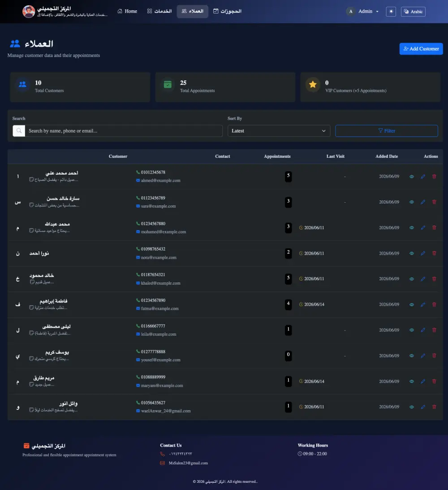Image resolution: width=448 pixels, height=490 pixels.
Task: Edit customer khaled@example.com
Action: (423, 279)
